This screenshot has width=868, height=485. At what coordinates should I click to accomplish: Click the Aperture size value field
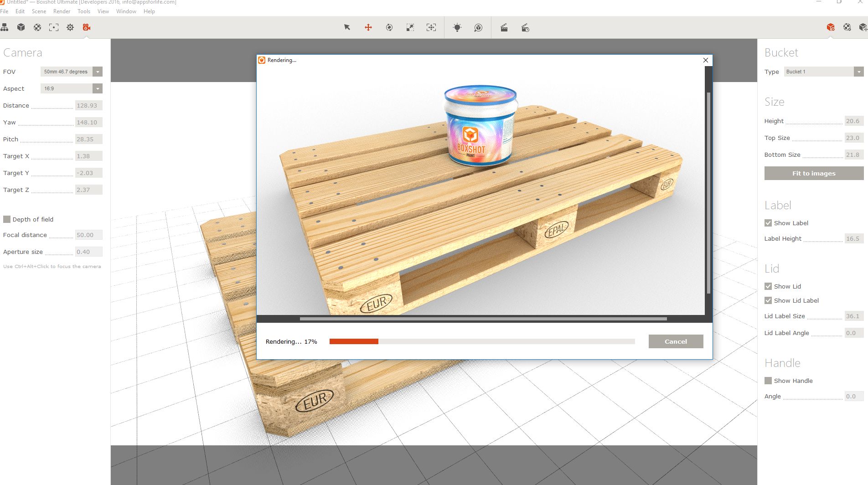coord(88,252)
